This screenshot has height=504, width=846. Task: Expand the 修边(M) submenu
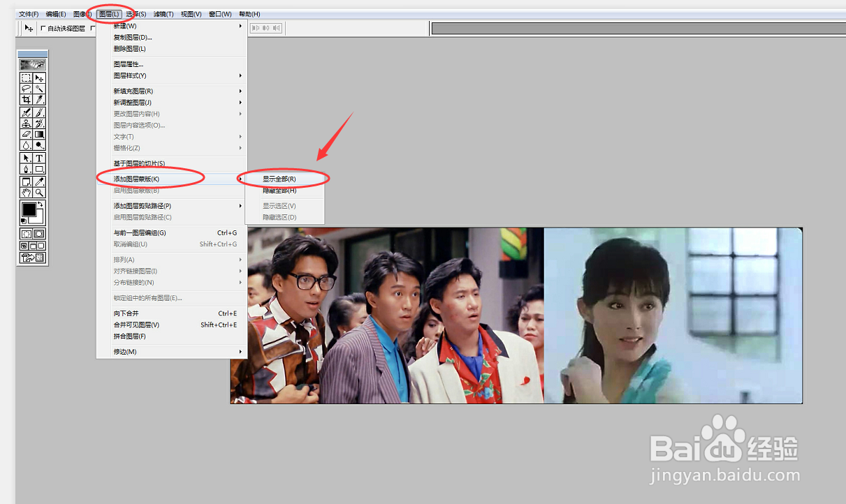(172, 351)
